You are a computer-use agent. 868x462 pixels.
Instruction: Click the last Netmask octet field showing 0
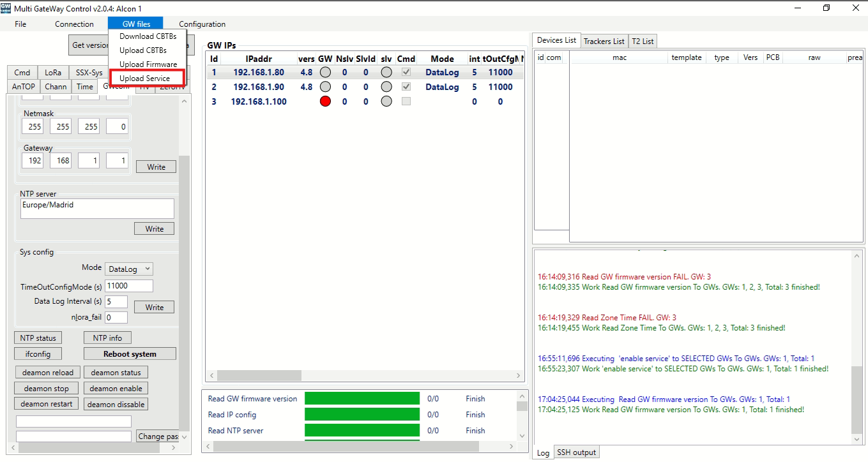coord(117,127)
